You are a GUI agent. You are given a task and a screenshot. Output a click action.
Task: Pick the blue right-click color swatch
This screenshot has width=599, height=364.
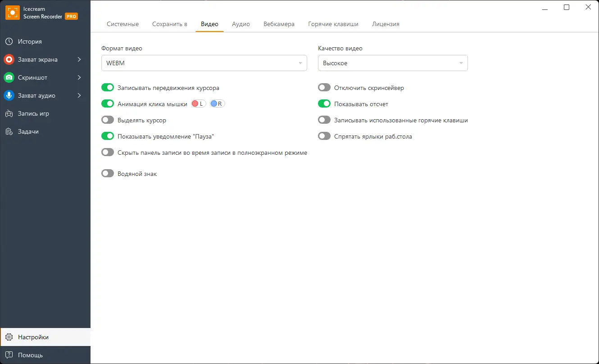(214, 104)
